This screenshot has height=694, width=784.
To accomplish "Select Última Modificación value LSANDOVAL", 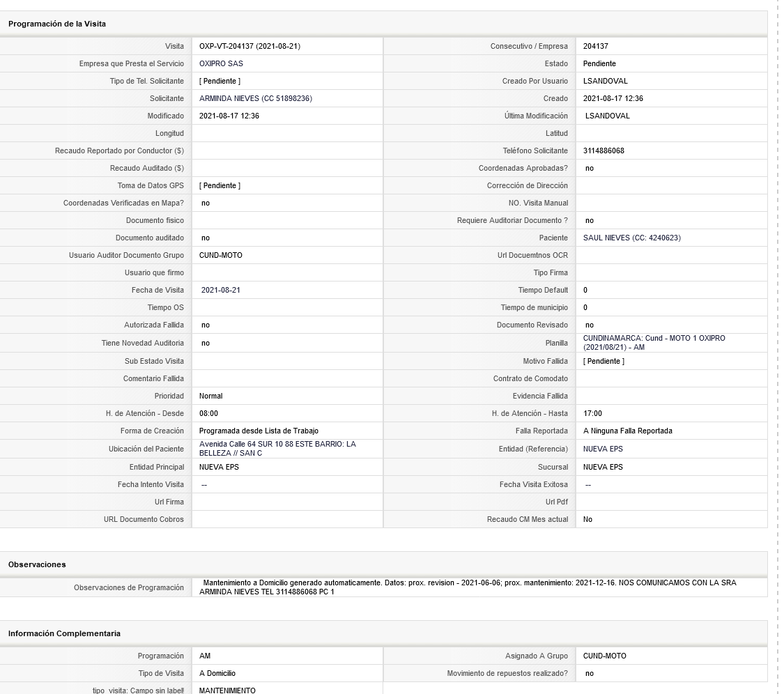I will pyautogui.click(x=608, y=116).
